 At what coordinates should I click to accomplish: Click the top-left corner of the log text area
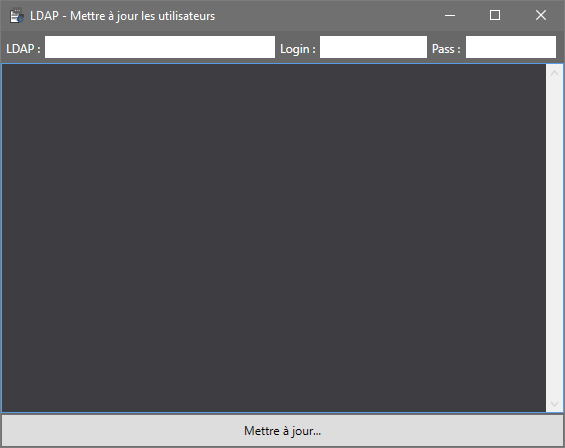tap(6, 68)
